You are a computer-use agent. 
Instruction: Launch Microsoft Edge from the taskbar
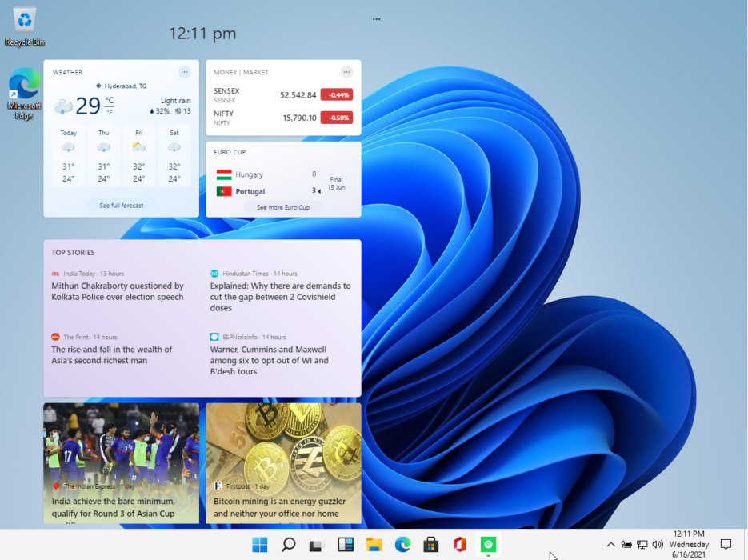coord(402,544)
